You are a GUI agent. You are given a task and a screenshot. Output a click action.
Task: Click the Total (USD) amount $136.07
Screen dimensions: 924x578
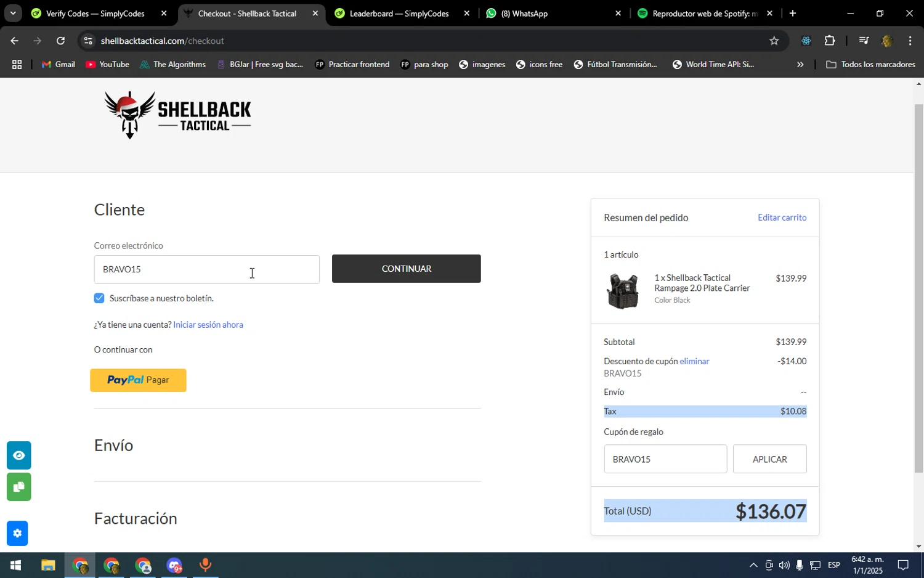point(771,511)
